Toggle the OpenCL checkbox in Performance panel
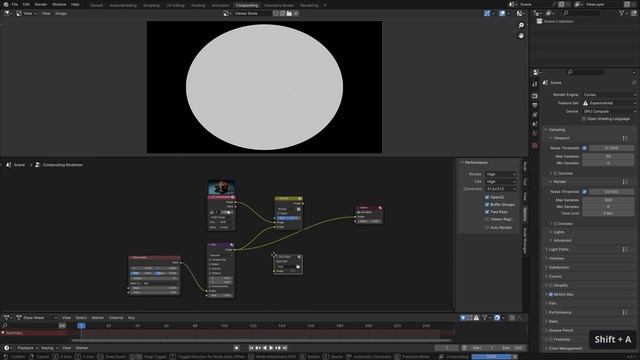This screenshot has width=640, height=360. 487,197
